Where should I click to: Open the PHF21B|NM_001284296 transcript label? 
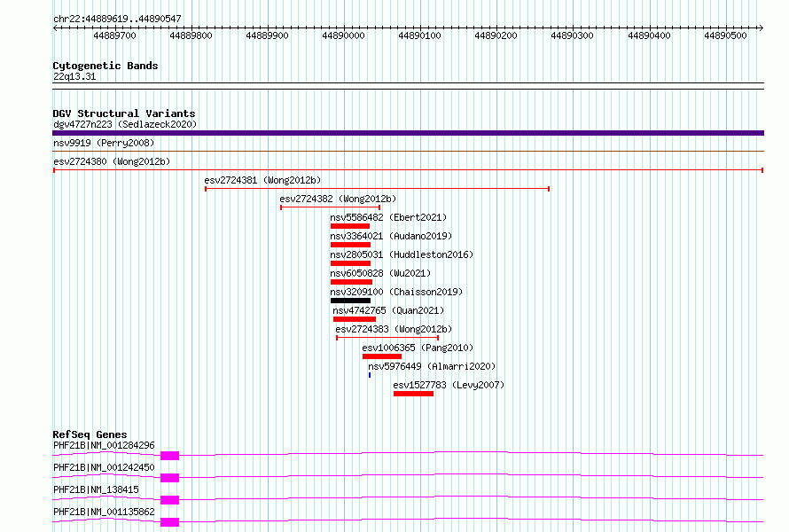[x=104, y=445]
